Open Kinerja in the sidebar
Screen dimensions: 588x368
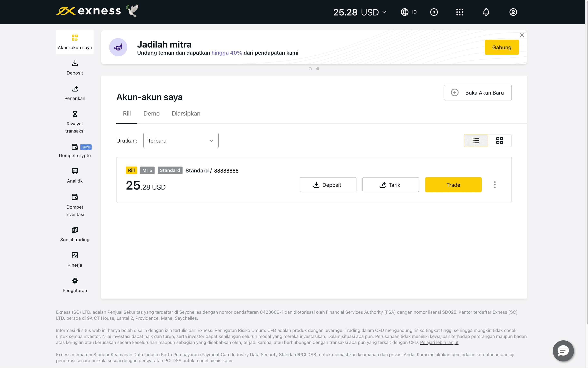(75, 260)
